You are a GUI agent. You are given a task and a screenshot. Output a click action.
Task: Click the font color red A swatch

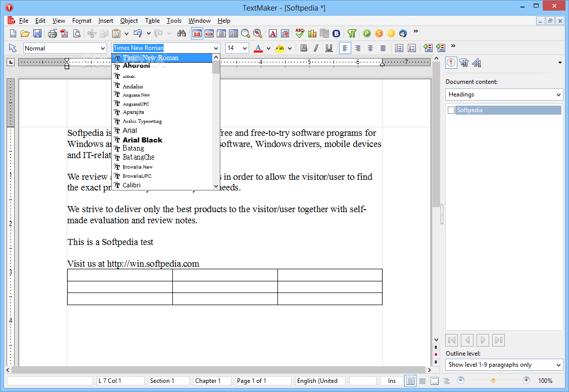coord(258,48)
